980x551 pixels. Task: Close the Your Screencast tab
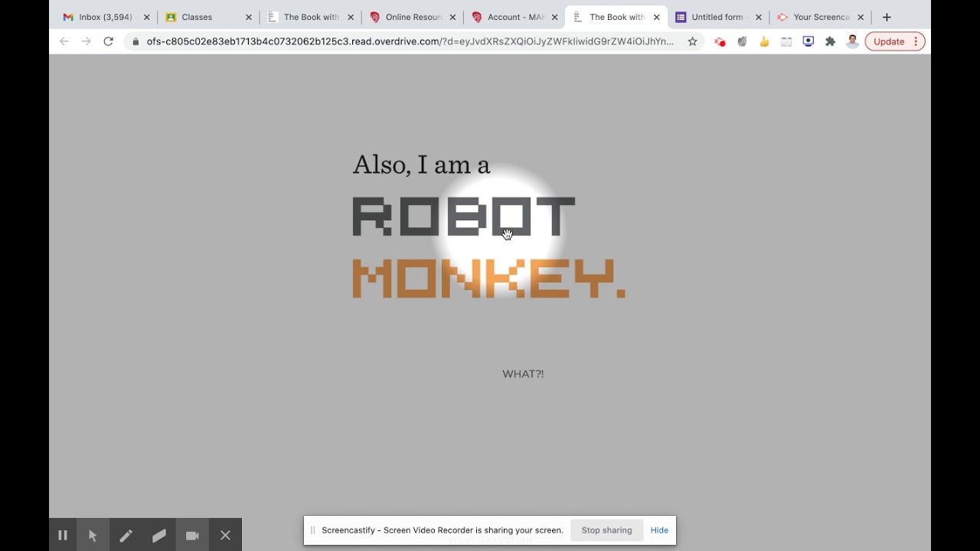[861, 17]
